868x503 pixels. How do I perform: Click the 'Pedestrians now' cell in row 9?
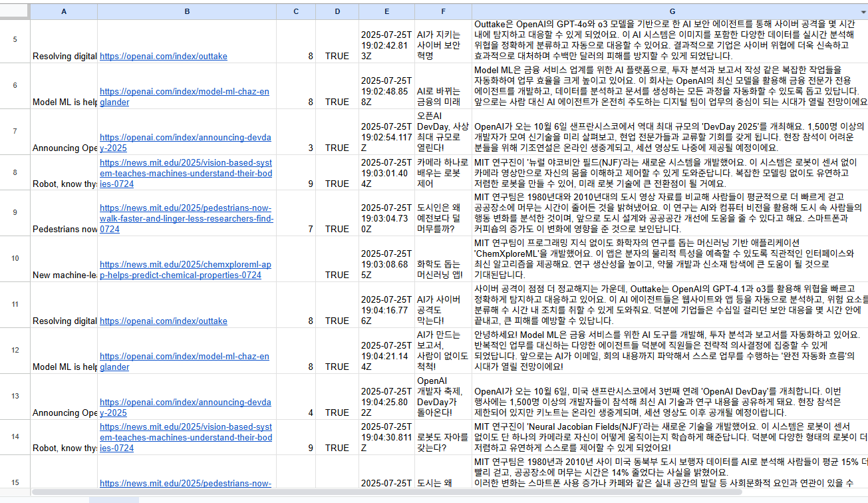point(64,214)
